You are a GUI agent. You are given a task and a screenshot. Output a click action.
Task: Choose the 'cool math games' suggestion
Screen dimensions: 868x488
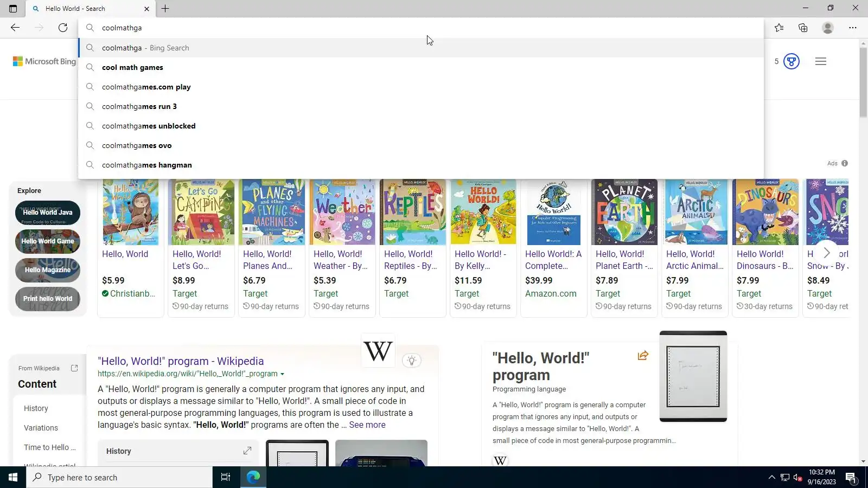pos(421,67)
